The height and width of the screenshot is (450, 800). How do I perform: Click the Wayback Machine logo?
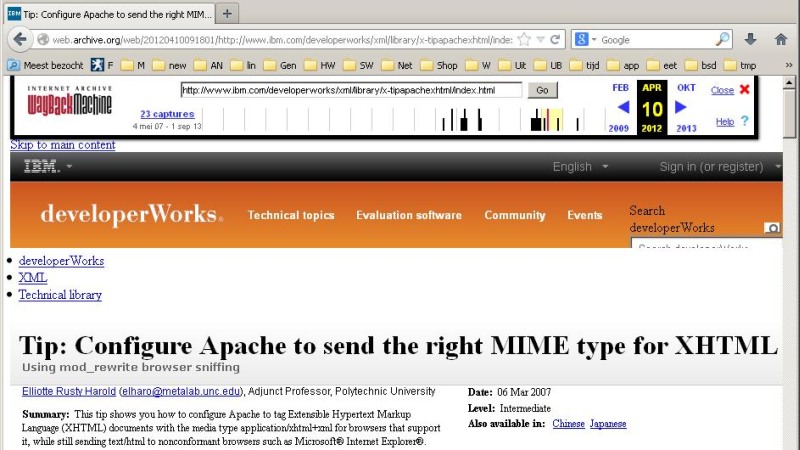[69, 101]
